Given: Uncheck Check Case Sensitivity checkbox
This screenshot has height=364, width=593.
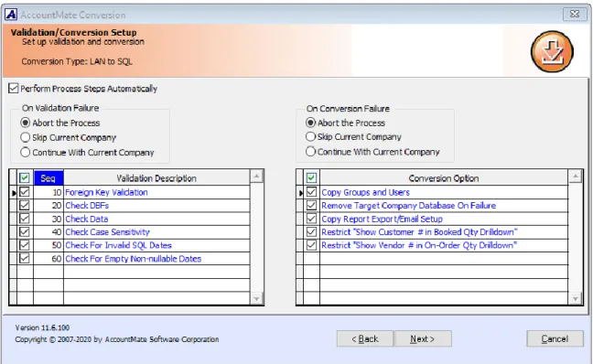Looking at the screenshot, I should 25,231.
